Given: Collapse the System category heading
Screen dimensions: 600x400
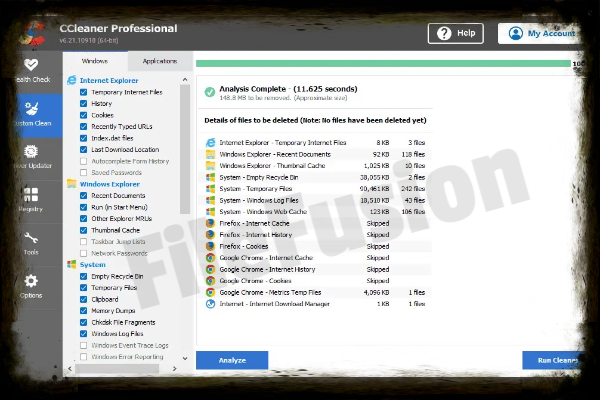Looking at the screenshot, I should pyautogui.click(x=93, y=264).
